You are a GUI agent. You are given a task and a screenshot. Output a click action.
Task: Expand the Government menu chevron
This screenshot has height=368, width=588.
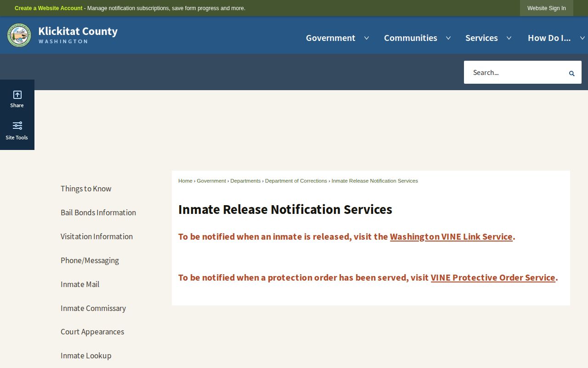click(x=367, y=38)
